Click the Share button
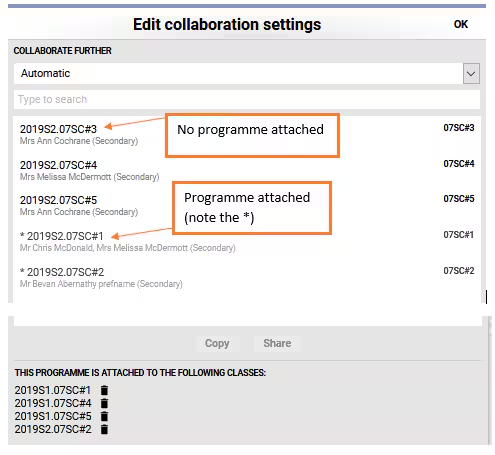Viewport: 495px width, 455px height. 277,343
